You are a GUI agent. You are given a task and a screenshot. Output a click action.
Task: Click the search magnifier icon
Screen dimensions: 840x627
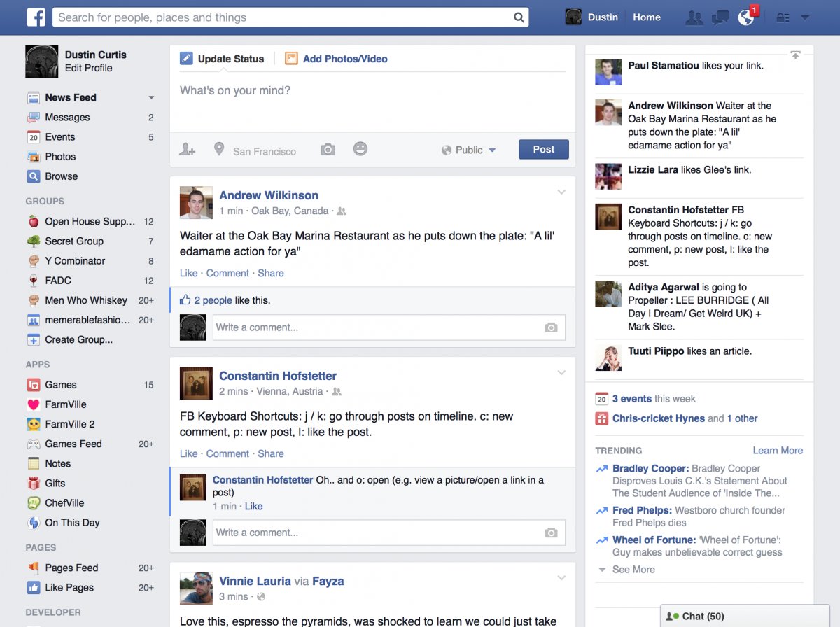pyautogui.click(x=519, y=17)
